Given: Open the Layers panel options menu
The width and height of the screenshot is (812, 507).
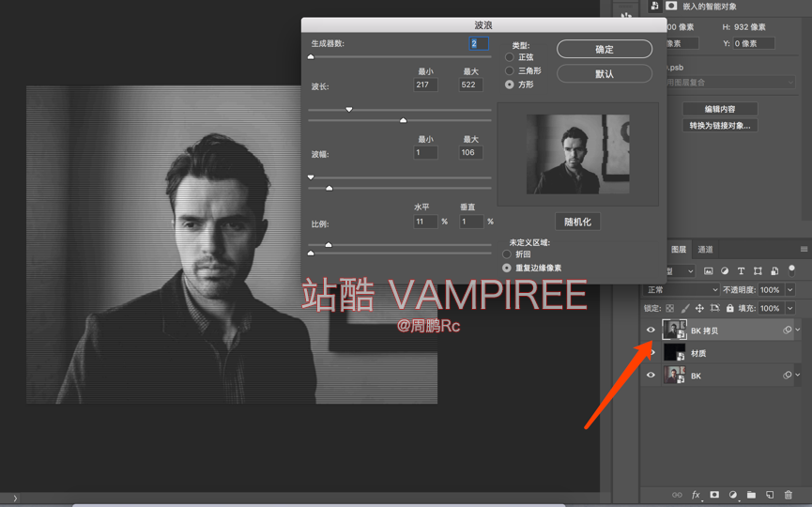Looking at the screenshot, I should pyautogui.click(x=804, y=249).
